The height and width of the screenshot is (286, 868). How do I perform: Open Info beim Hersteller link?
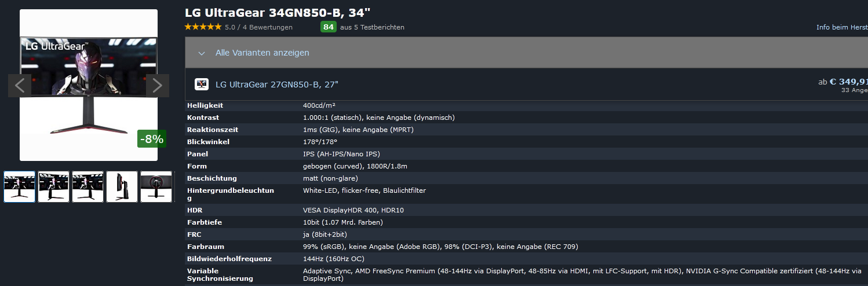842,27
